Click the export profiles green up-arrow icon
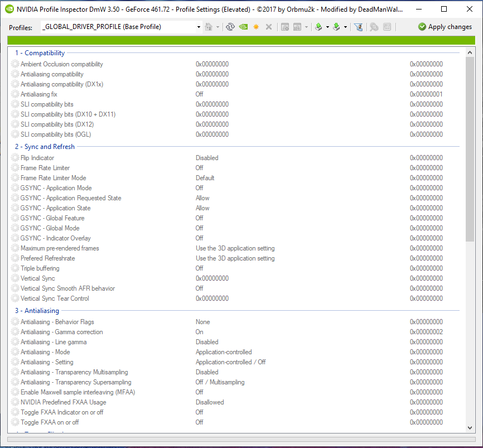Screen dimensions: 483x448 [x=318, y=27]
